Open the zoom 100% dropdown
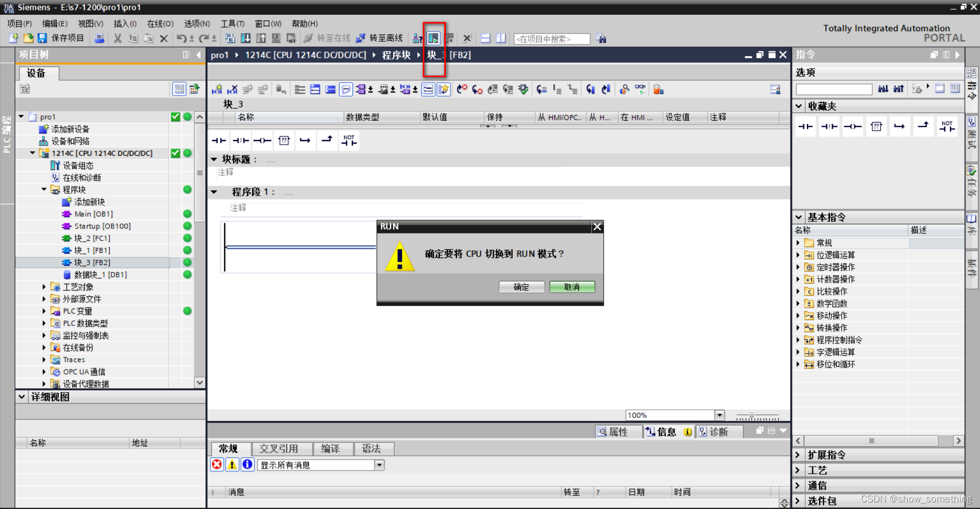The height and width of the screenshot is (509, 980). coord(720,415)
